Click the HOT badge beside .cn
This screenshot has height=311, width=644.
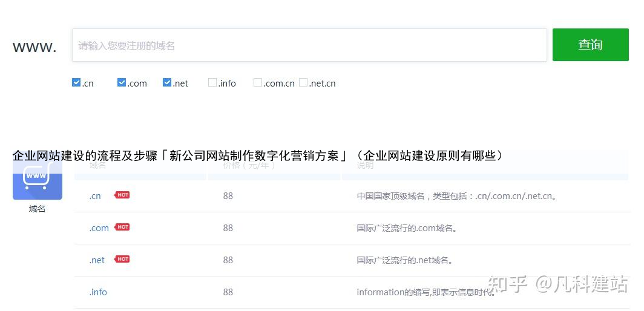122,195
